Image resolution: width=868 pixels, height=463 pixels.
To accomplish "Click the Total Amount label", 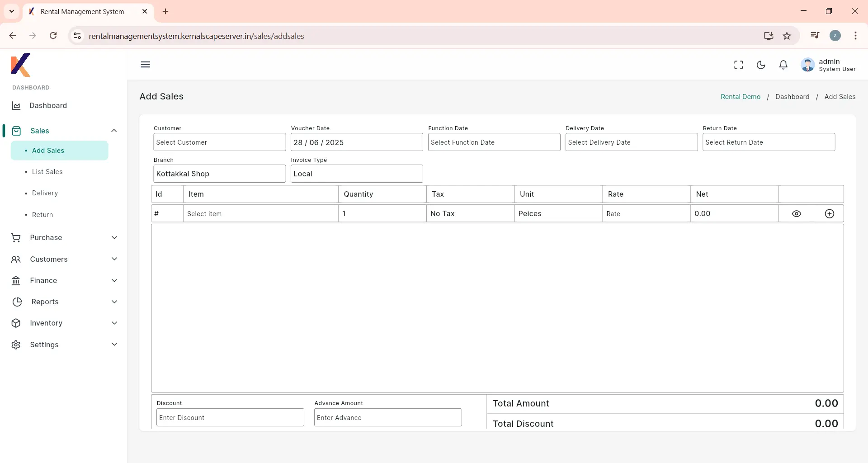I will point(521,404).
